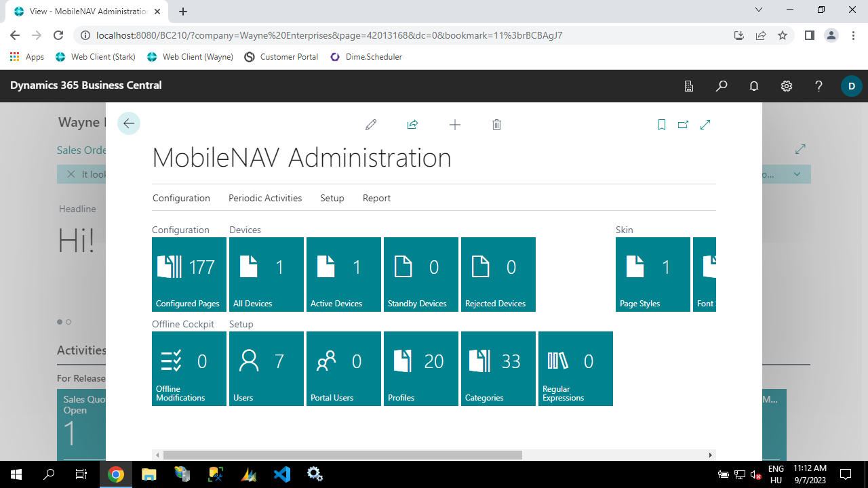Click the report document icon in header

click(689, 86)
